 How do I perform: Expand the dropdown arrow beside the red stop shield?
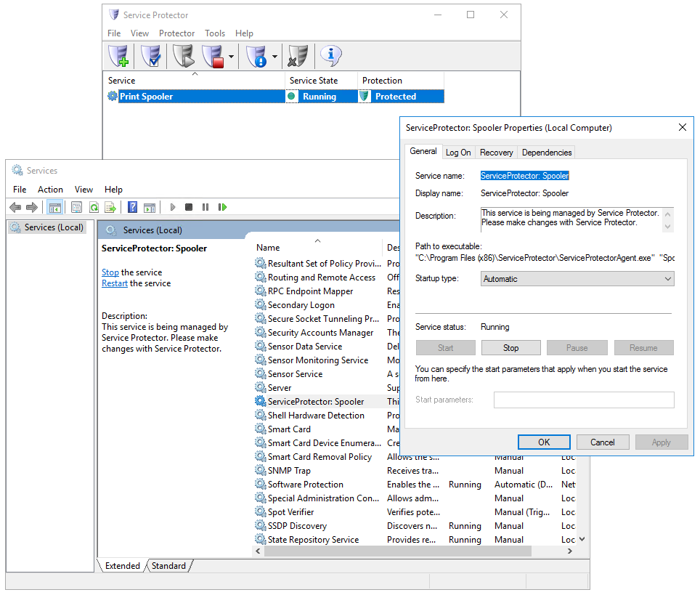[x=231, y=57]
